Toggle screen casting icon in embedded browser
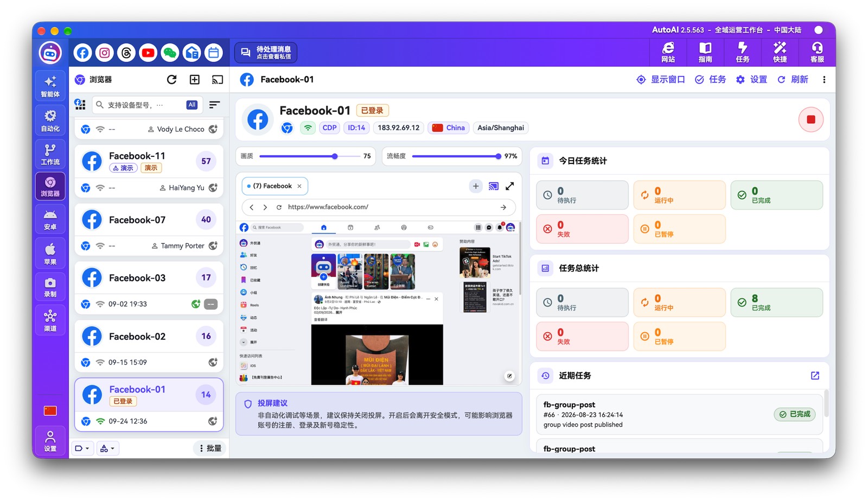 click(493, 186)
